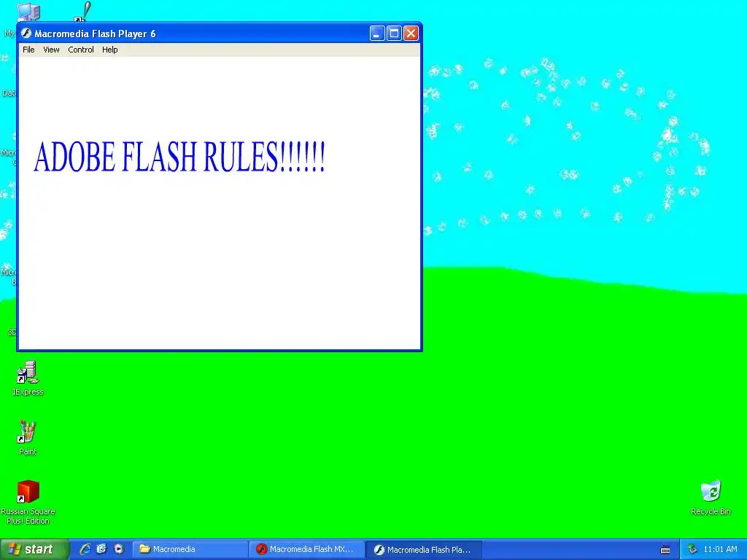Open the File menu in Flash Player
The width and height of the screenshot is (747, 560).
tap(28, 50)
